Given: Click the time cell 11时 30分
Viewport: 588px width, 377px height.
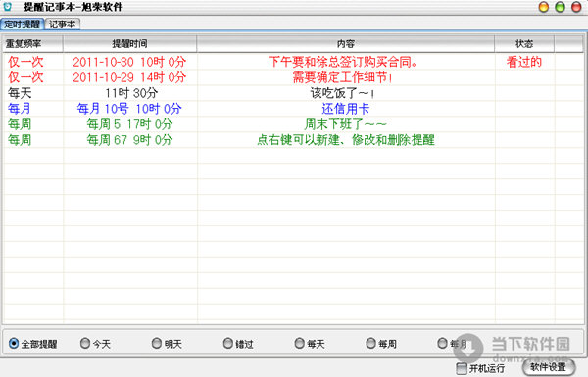Looking at the screenshot, I should tap(131, 93).
